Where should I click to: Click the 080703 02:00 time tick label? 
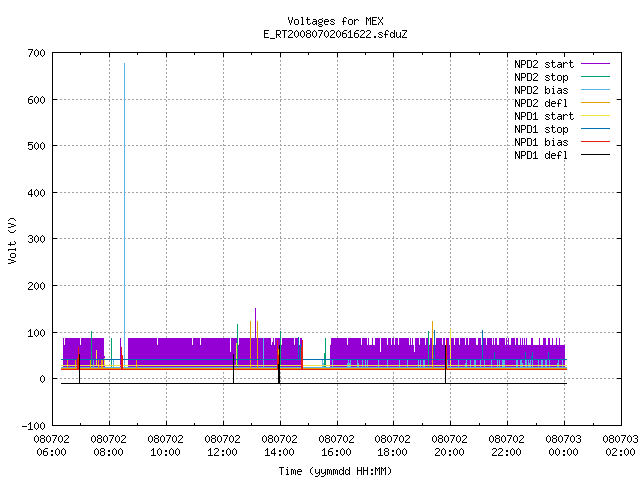click(x=620, y=446)
